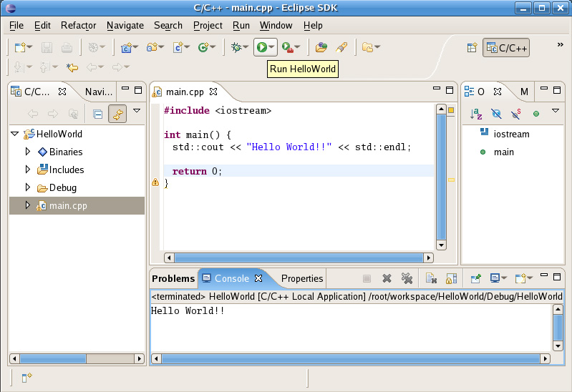Screen dimensions: 572x392
Task: Click the Open Perspective icon
Action: 472,48
